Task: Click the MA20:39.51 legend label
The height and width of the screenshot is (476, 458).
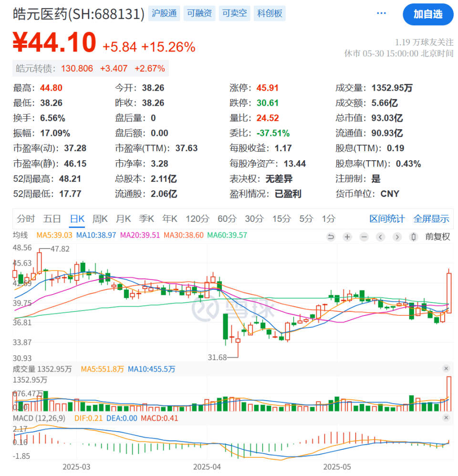Action: pyautogui.click(x=140, y=235)
